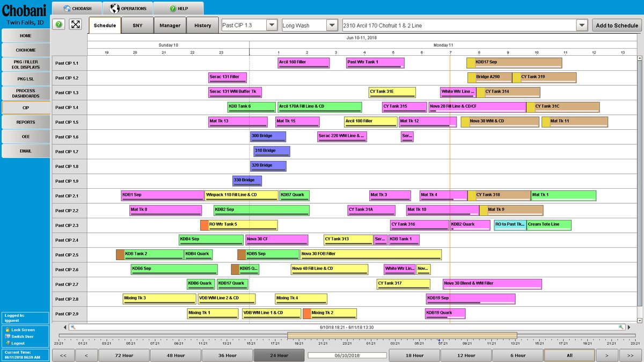Click the Switch User icon
Screen dimensions: 644x362
point(8,336)
